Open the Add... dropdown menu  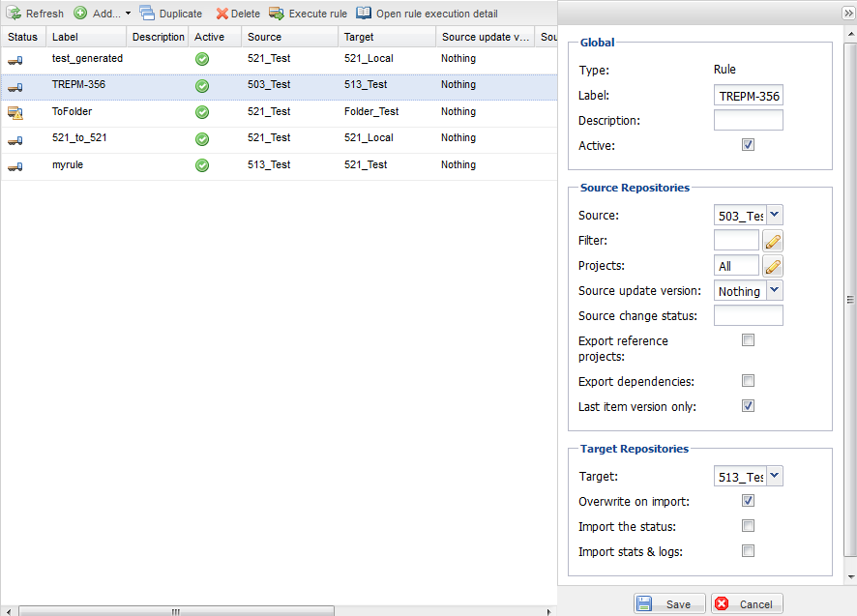[128, 14]
